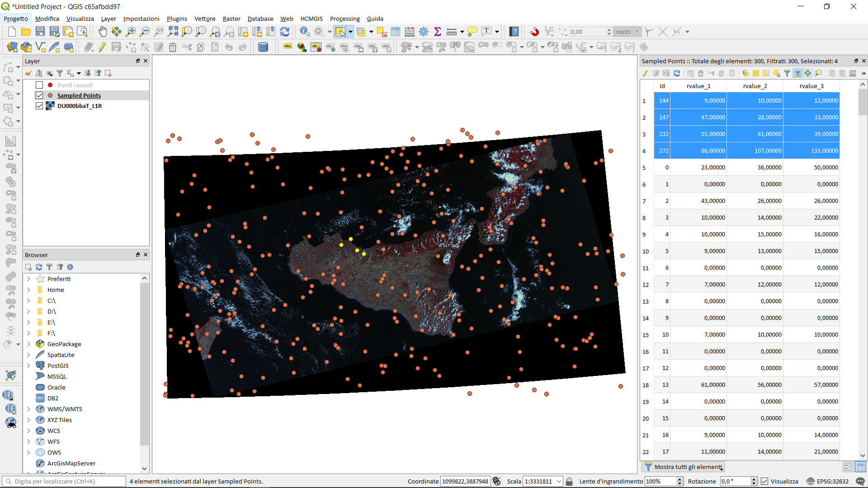868x488 pixels.
Task: Enable the Punti casuali layer checkbox
Action: (39, 85)
